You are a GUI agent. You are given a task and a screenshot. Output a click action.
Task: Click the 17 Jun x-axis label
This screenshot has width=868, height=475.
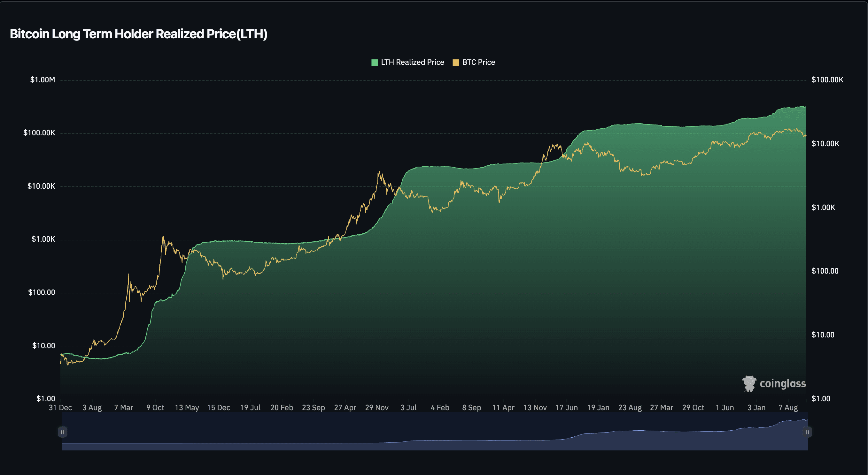pyautogui.click(x=566, y=408)
